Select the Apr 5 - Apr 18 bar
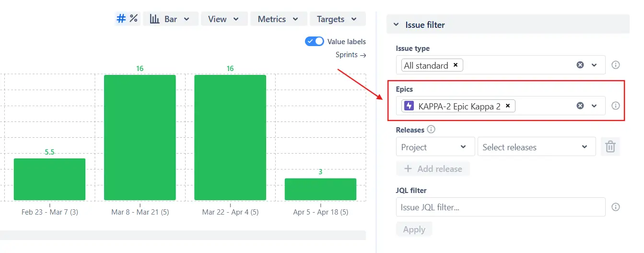644x253 pixels. coord(320,189)
